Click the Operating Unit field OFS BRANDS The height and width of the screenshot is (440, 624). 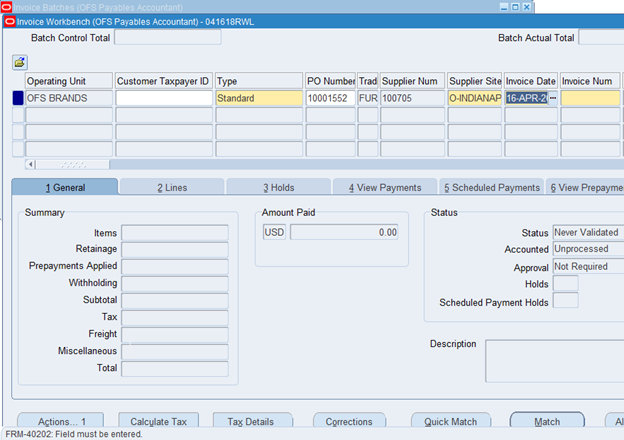tap(69, 98)
